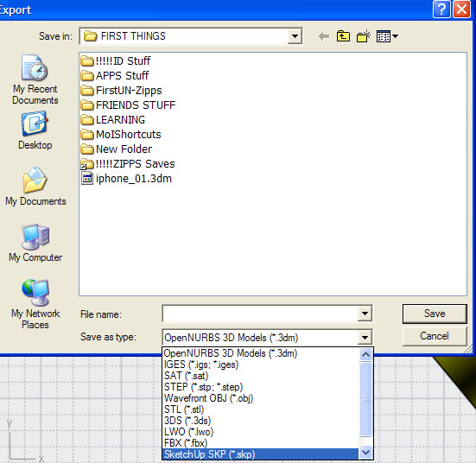Choose 3DS (*.3ds) format

click(261, 421)
